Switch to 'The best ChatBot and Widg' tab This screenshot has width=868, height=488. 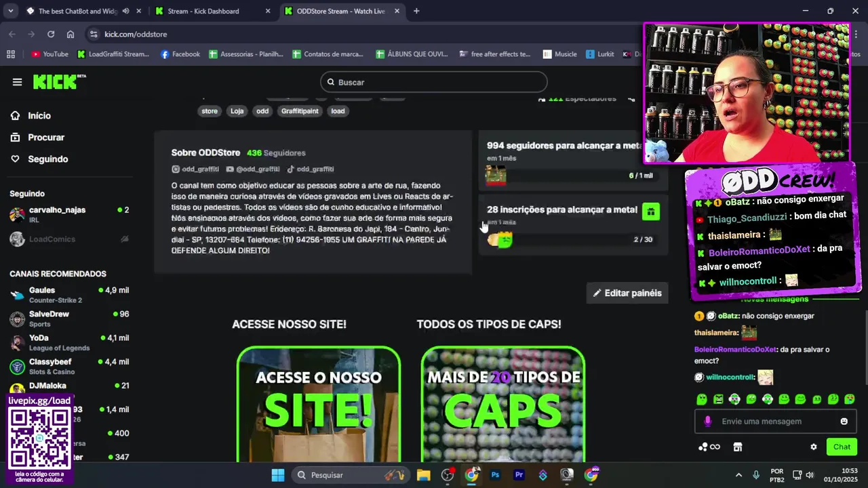[78, 12]
